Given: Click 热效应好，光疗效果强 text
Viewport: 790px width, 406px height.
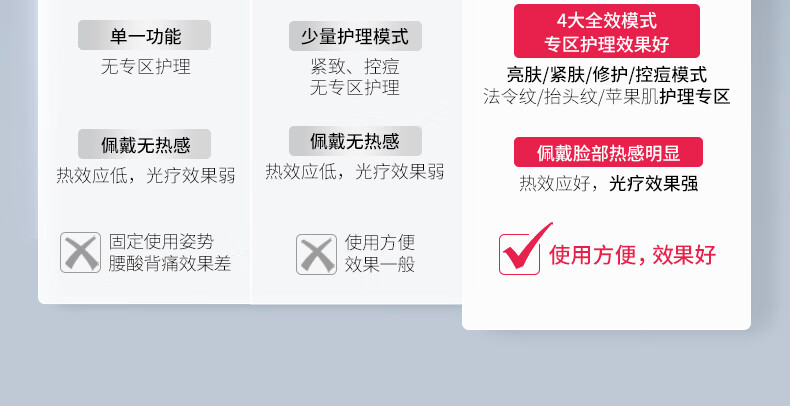Looking at the screenshot, I should pos(609,183).
